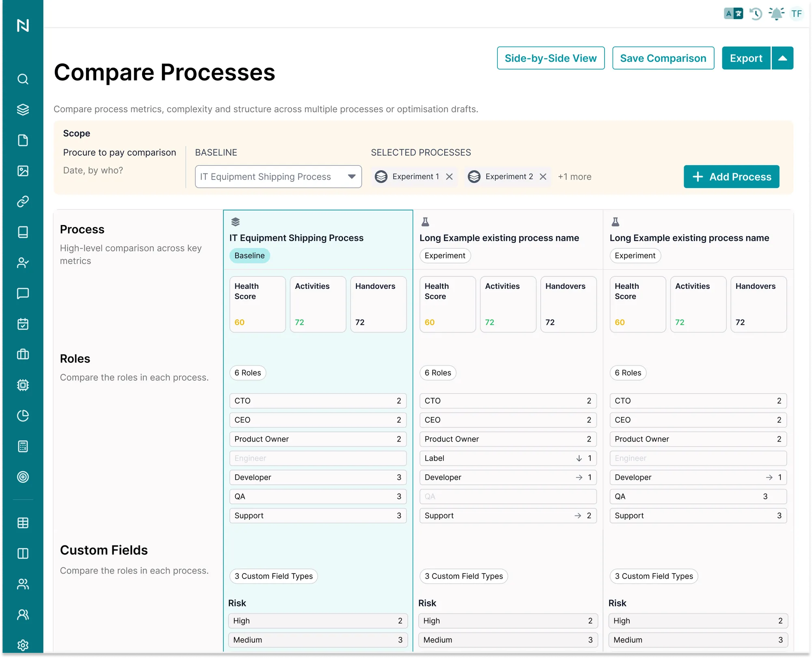Select the baseline greyed Engineer row

[318, 458]
